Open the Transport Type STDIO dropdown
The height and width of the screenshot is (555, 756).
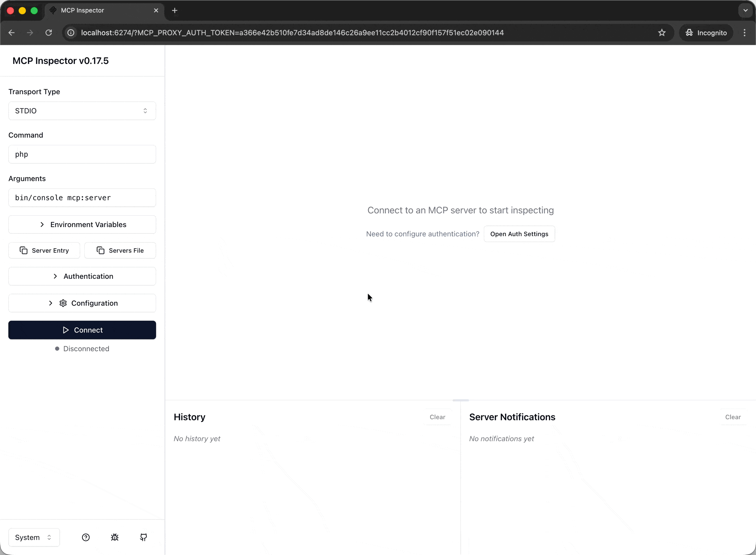click(82, 111)
